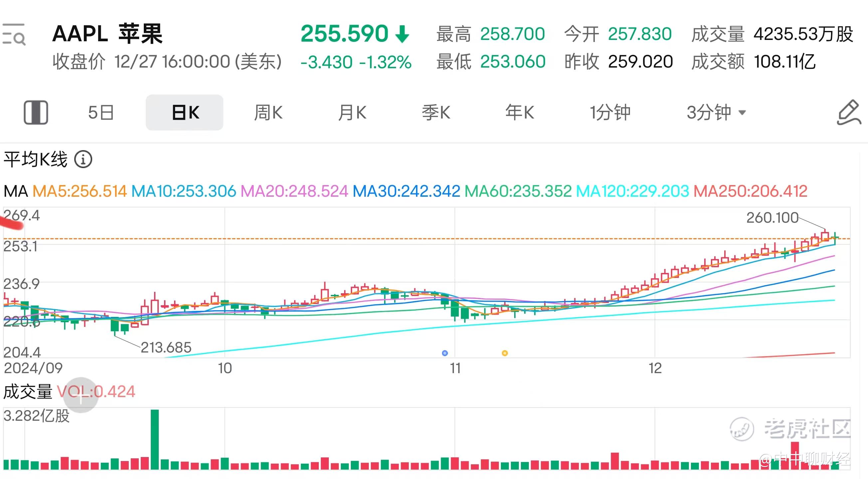The image size is (868, 479).
Task: Click the MA250 indicator value
Action: click(x=750, y=191)
